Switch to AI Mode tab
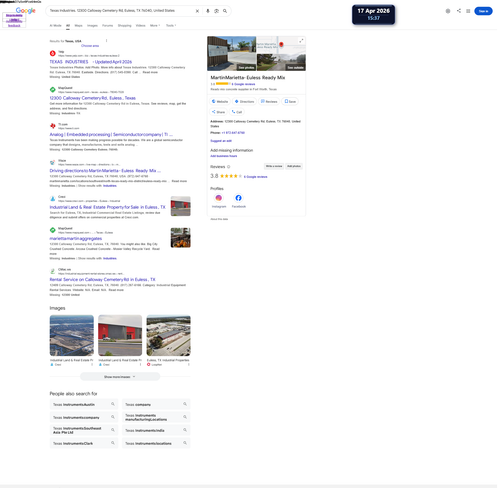 tap(56, 25)
